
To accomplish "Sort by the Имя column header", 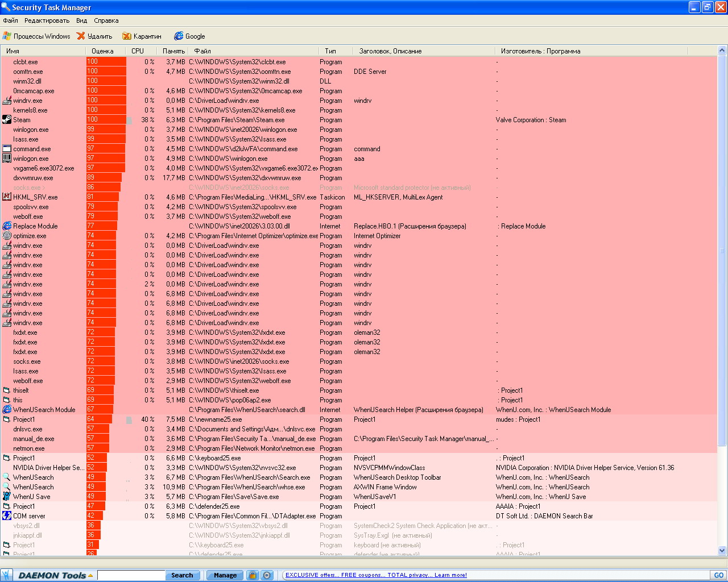I will coord(43,51).
